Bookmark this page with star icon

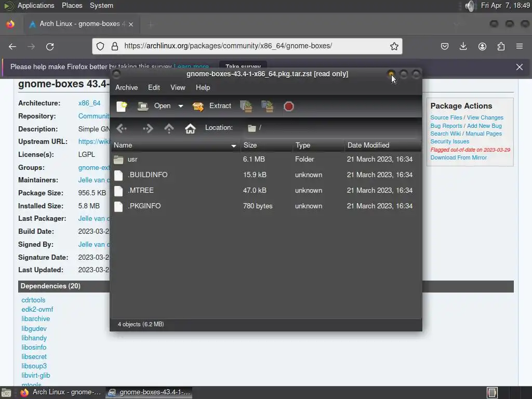[394, 46]
